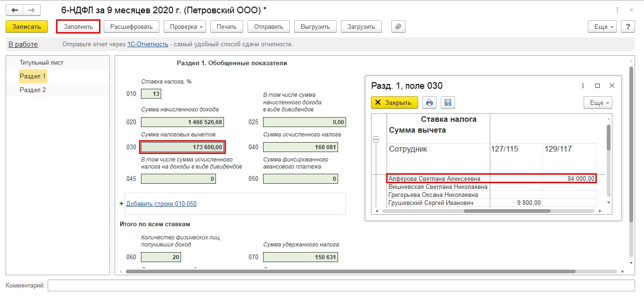
Task: Open the main window three-dot menu
Action: 617,9
